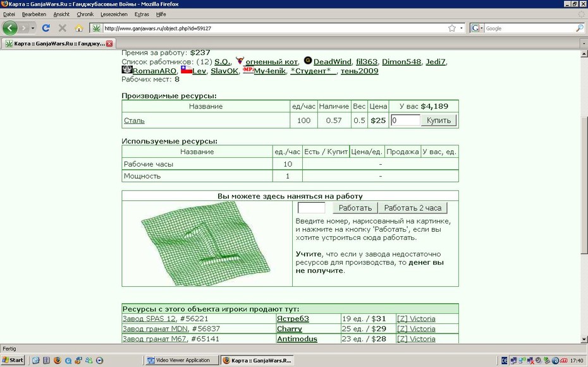Click the Start button
The image size is (588, 367).
coord(13,360)
